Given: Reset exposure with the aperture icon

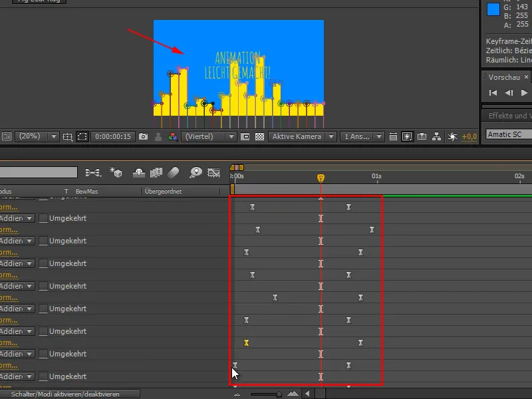Looking at the screenshot, I should 452,136.
